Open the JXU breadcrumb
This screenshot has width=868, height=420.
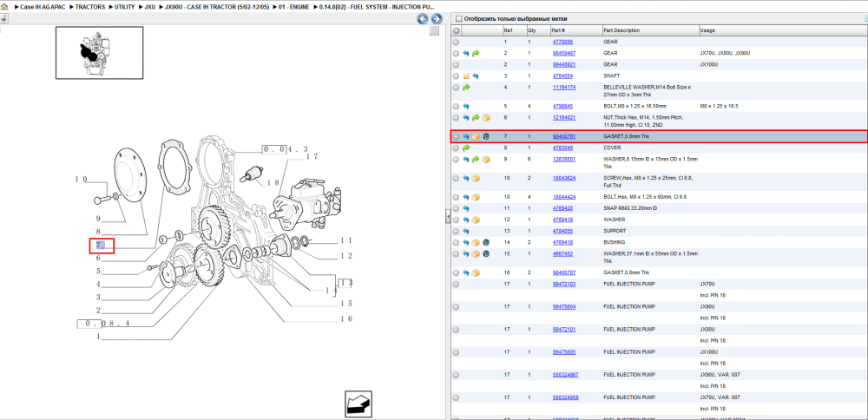[x=150, y=7]
